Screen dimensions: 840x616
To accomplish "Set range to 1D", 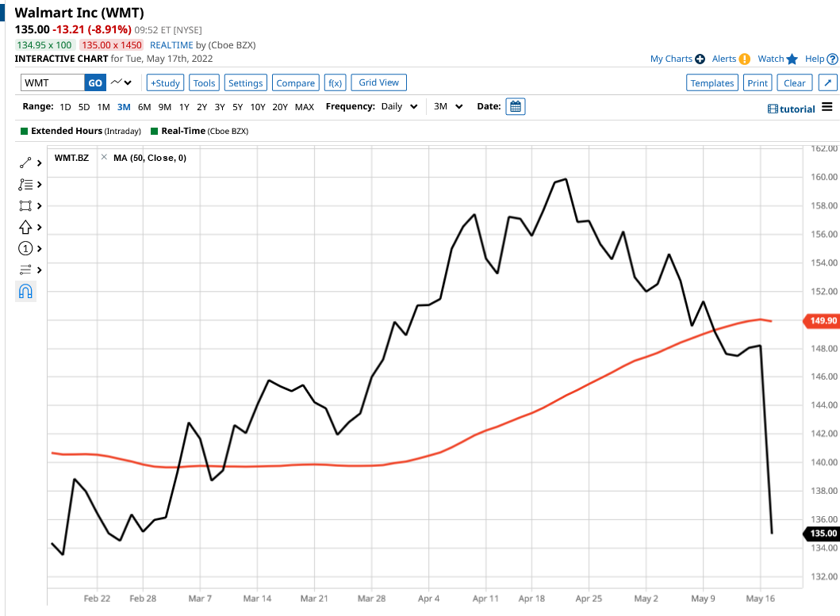I will pyautogui.click(x=65, y=107).
